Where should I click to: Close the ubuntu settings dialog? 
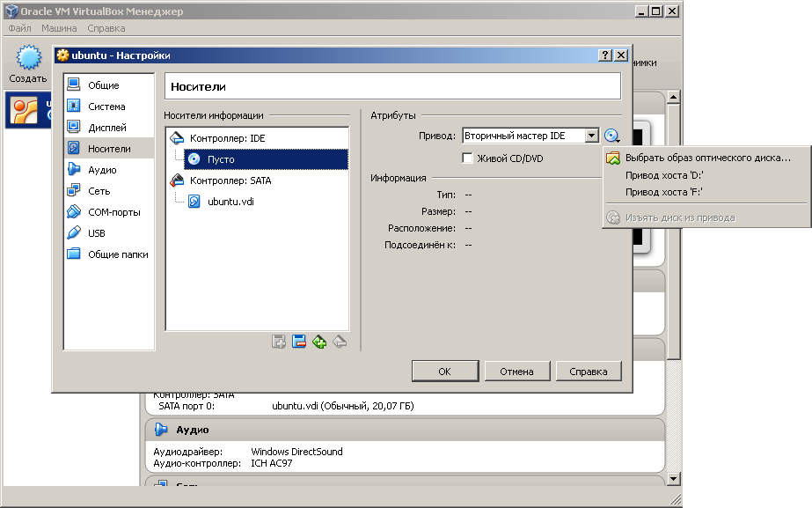pos(621,55)
